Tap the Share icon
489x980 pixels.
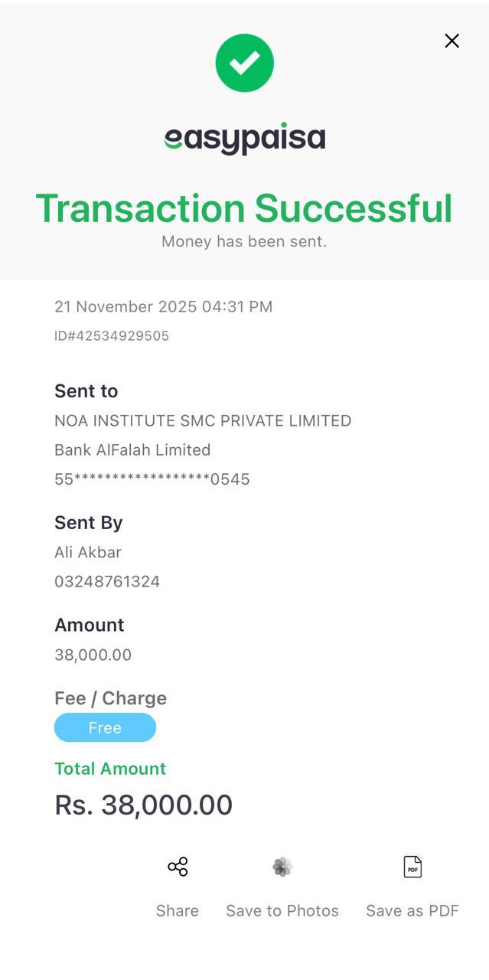(x=178, y=867)
